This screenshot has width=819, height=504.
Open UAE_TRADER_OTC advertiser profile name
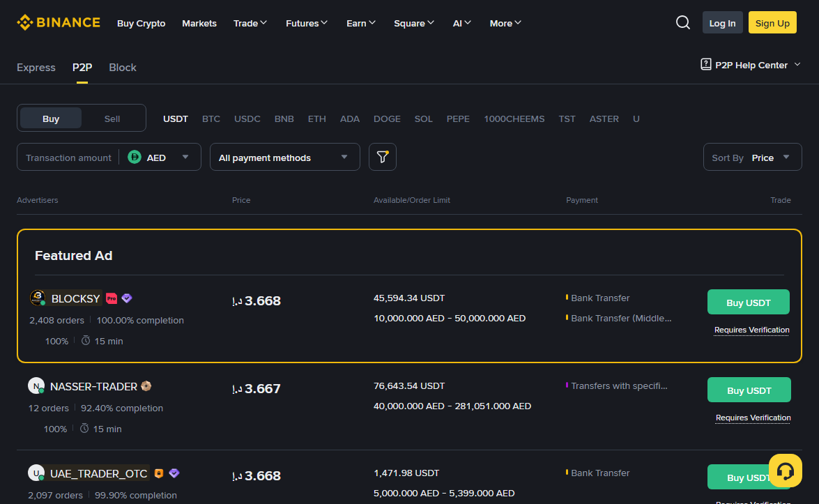coord(99,474)
